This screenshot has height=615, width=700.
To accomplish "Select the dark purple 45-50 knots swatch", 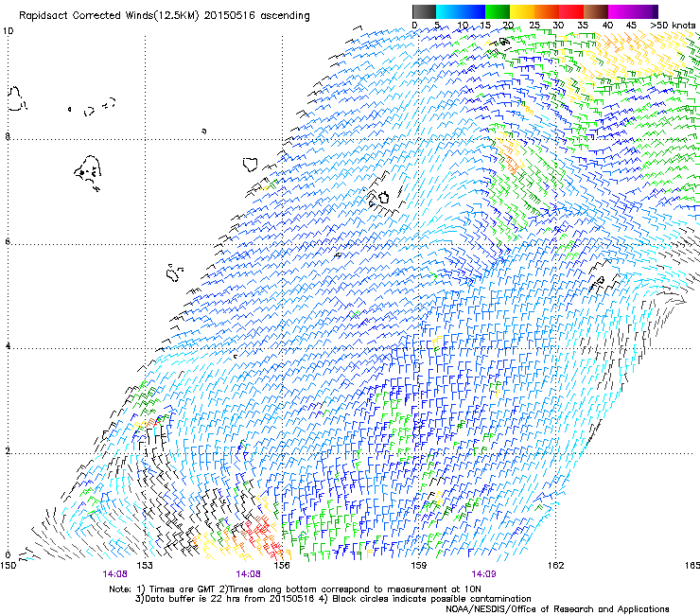I will [x=645, y=11].
